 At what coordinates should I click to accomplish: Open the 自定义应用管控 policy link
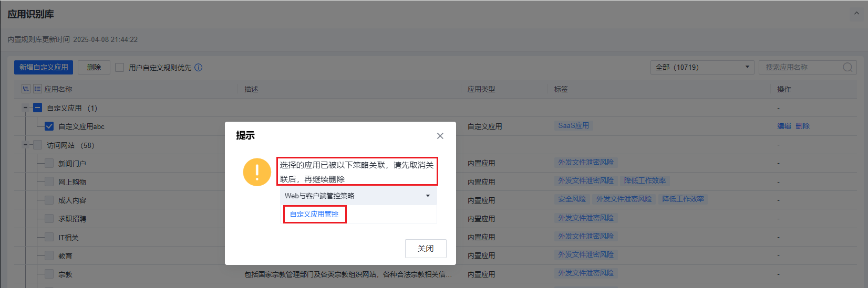314,214
